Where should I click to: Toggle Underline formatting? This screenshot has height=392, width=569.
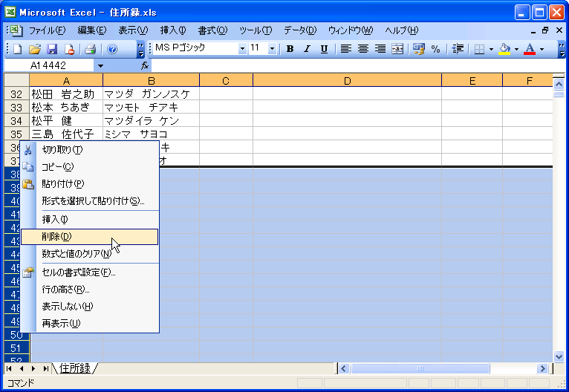coord(324,48)
